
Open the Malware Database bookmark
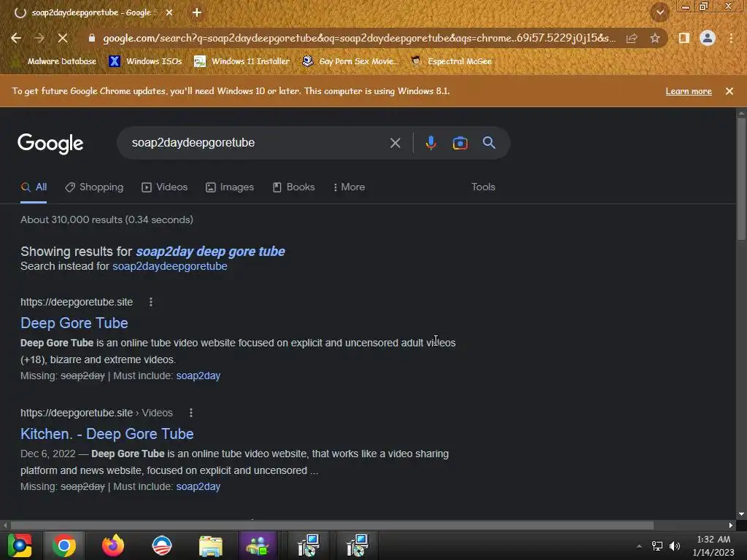(55, 61)
